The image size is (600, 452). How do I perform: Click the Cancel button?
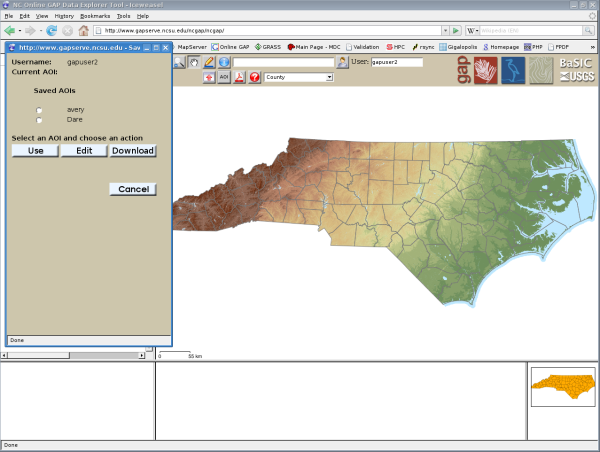(133, 189)
